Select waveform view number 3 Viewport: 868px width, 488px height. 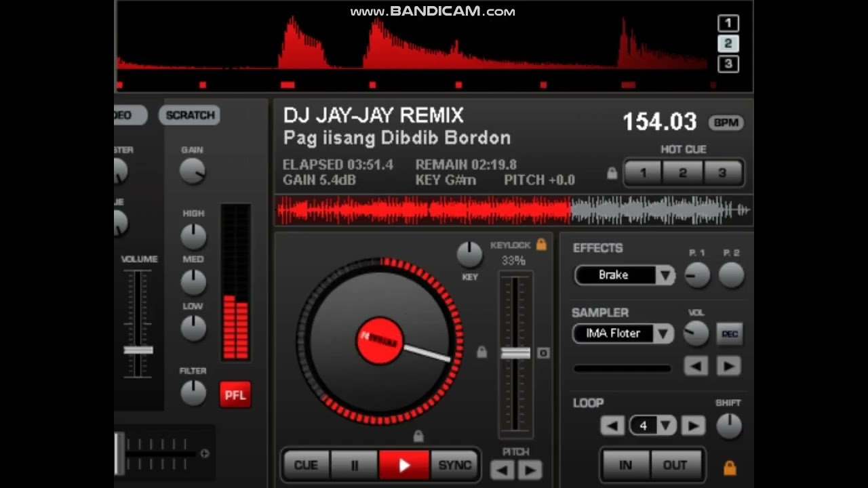(728, 64)
